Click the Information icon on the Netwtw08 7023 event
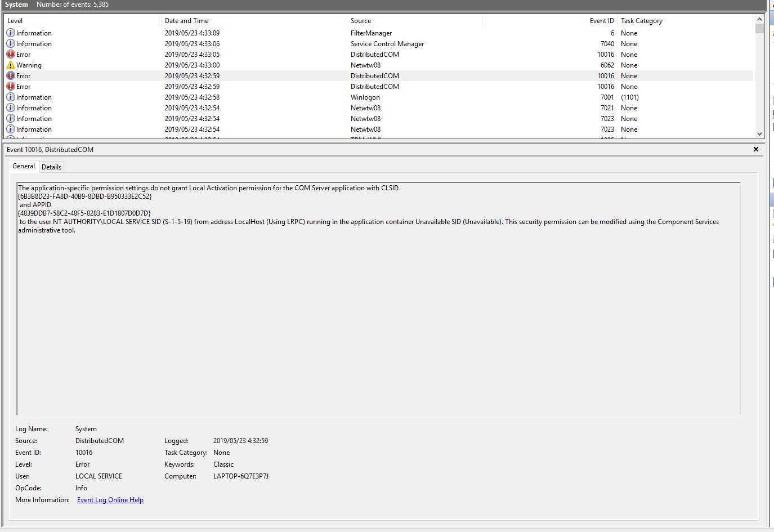Image resolution: width=774 pixels, height=532 pixels. [x=10, y=118]
